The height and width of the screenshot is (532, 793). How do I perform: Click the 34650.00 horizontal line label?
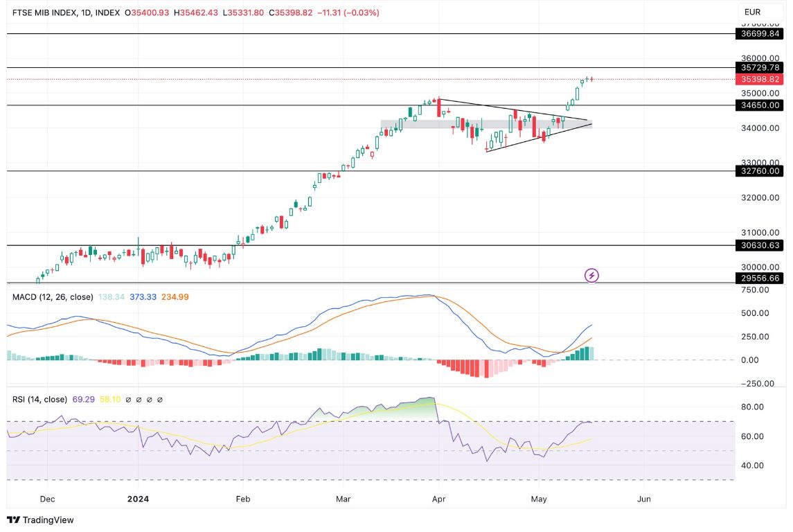tap(760, 105)
